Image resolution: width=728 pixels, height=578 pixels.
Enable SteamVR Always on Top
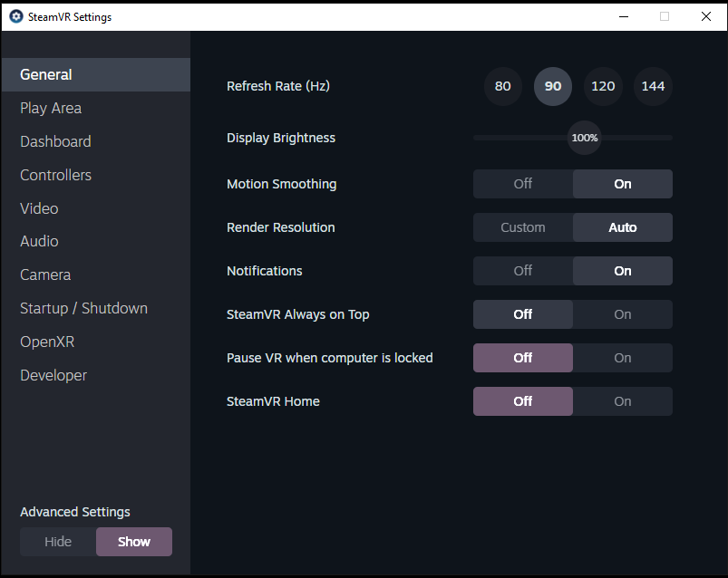click(x=623, y=314)
